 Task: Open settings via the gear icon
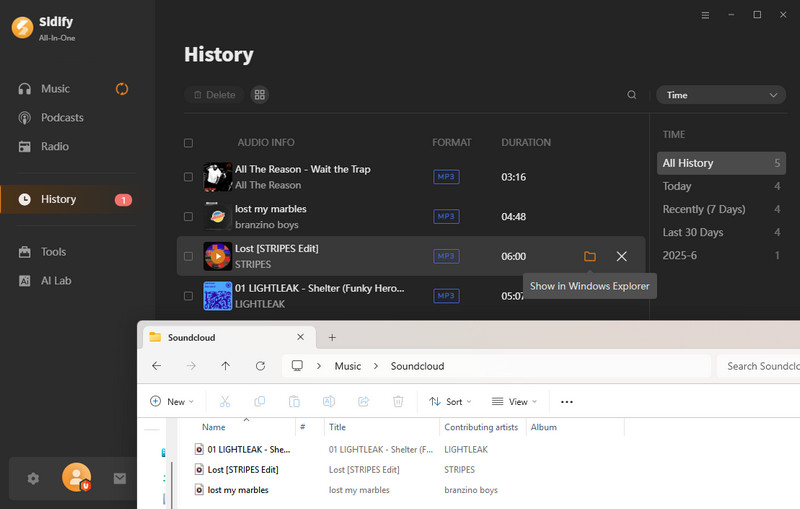[33, 478]
